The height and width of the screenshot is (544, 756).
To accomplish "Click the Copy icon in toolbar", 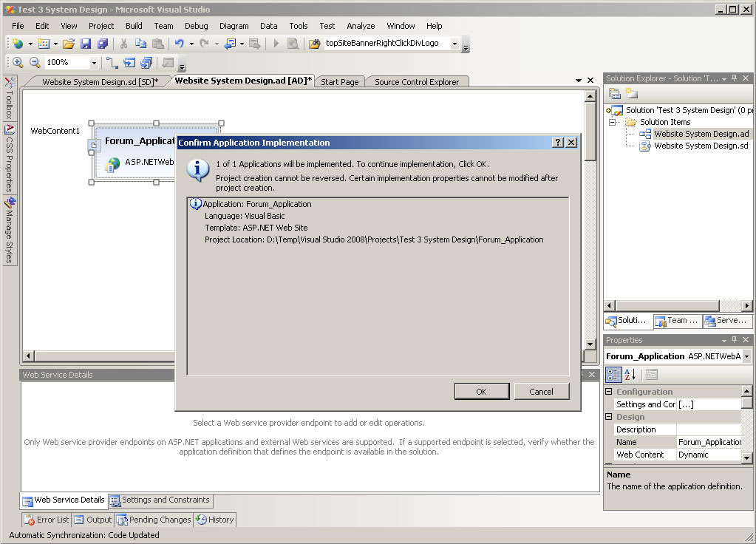I will click(141, 44).
